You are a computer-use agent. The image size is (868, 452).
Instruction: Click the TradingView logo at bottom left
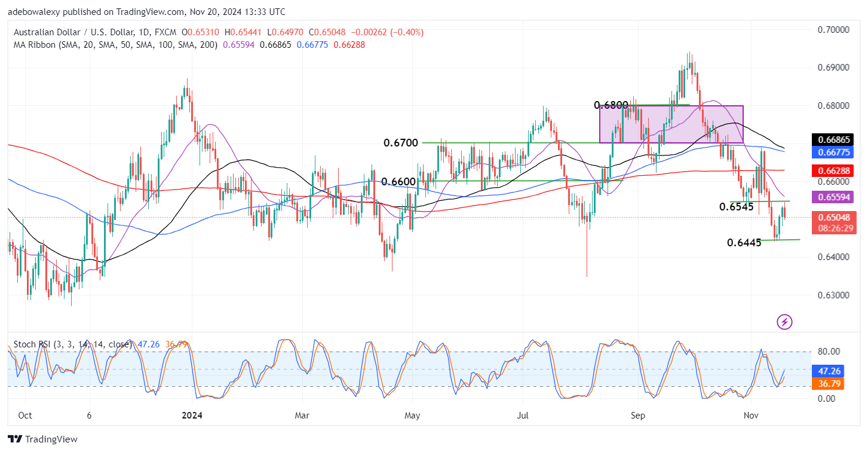coord(43,439)
